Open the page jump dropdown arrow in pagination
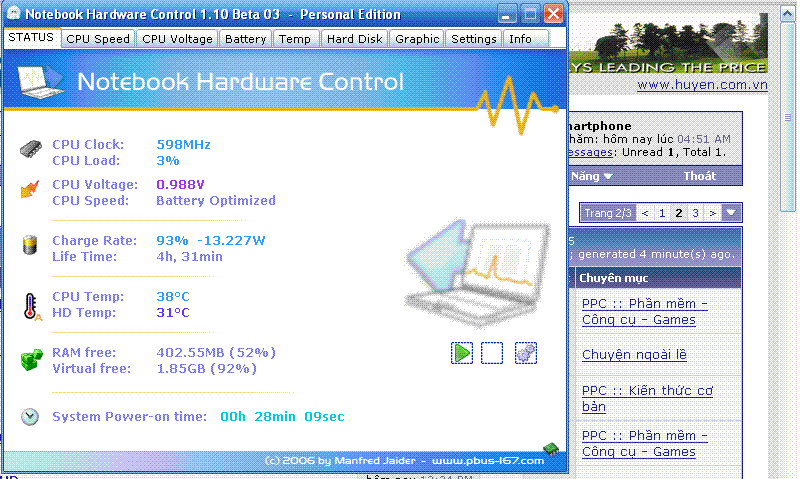800x479 pixels. click(732, 213)
